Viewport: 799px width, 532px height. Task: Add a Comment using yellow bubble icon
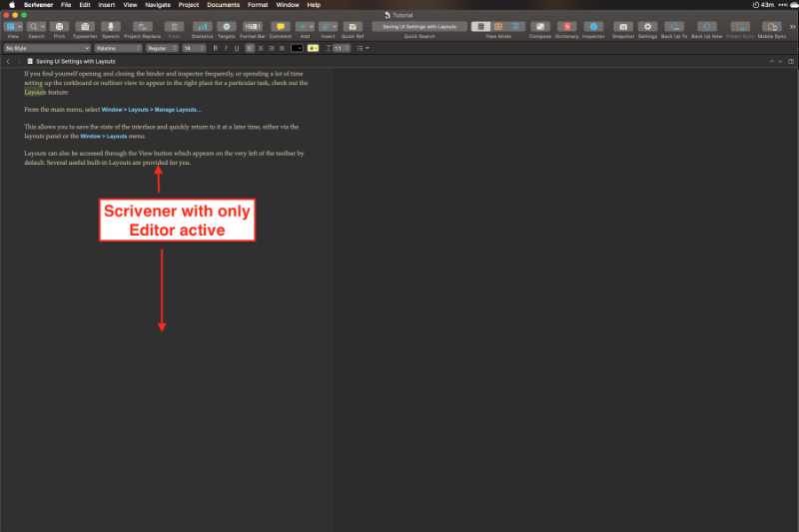[281, 27]
